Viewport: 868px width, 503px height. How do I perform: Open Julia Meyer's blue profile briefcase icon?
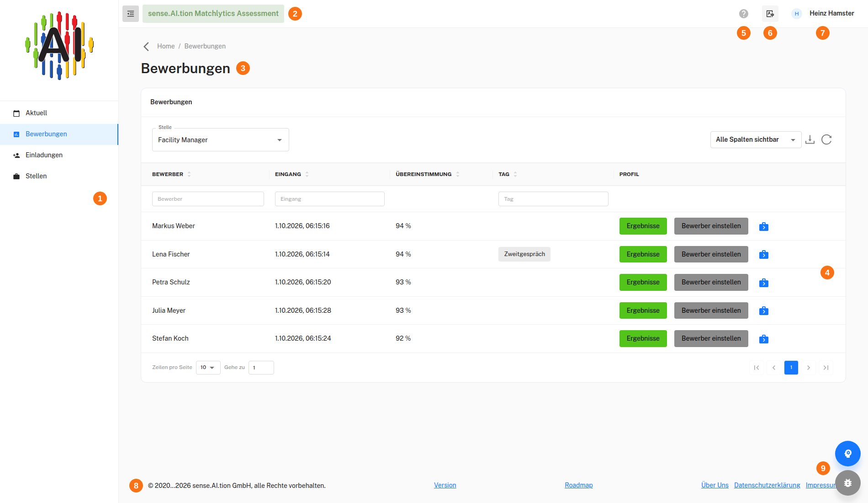coord(764,310)
